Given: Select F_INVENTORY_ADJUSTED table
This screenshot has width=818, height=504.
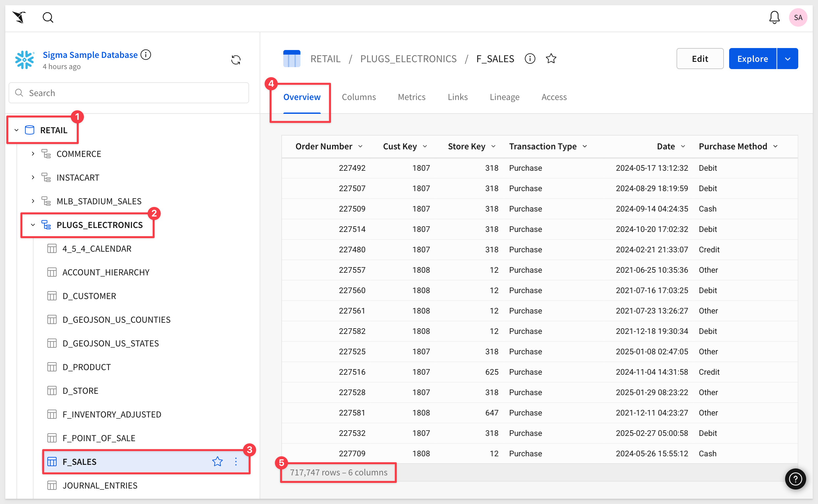Looking at the screenshot, I should pos(112,414).
